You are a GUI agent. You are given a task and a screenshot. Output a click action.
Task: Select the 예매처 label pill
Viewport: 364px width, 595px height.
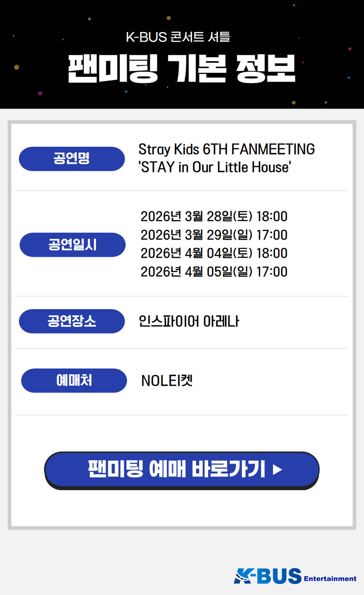coord(74,380)
